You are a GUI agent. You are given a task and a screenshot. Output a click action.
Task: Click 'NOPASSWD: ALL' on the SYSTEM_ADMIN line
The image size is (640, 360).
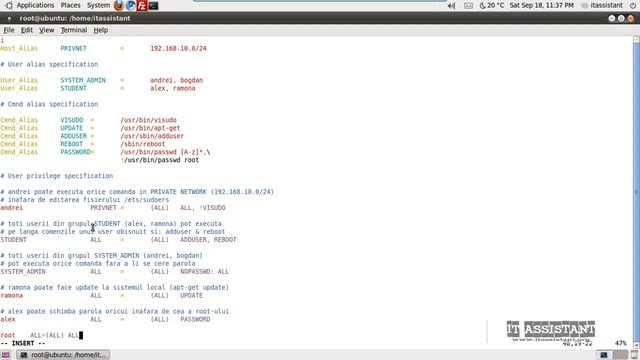click(x=204, y=271)
